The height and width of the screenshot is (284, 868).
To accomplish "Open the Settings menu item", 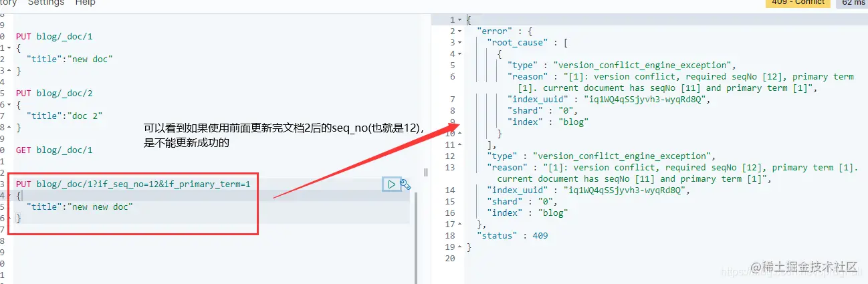I will coord(46,3).
